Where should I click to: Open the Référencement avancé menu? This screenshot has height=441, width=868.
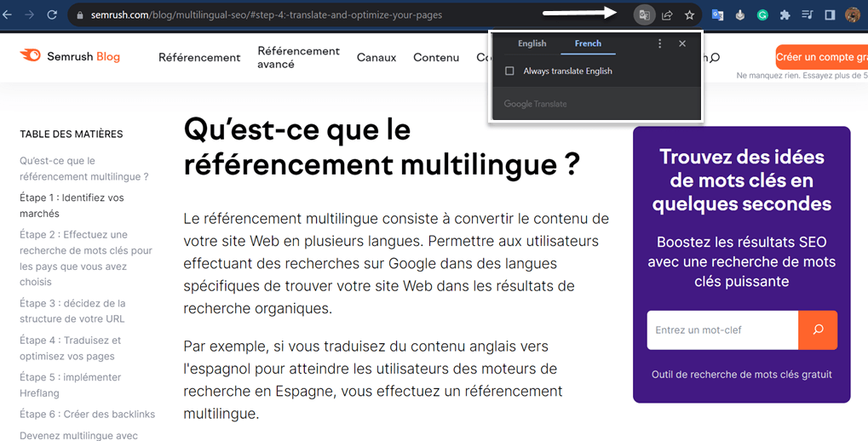coord(298,58)
